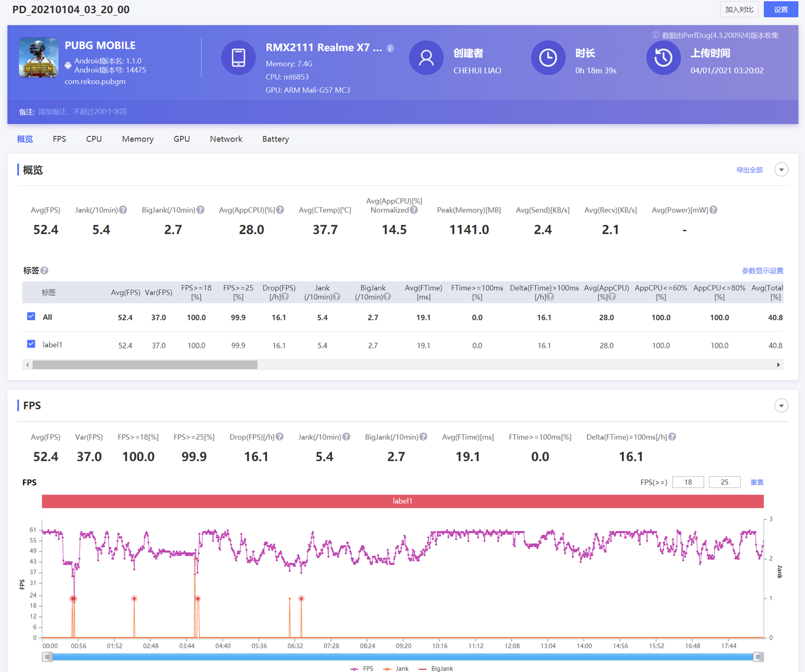Image resolution: width=805 pixels, height=672 pixels.
Task: Click help icon beside Drop(FPS)[/h] in FPS section
Action: pyautogui.click(x=280, y=437)
